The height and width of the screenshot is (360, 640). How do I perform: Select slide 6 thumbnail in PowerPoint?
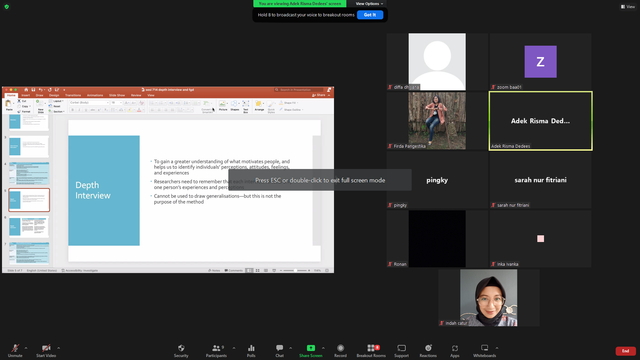(29, 227)
